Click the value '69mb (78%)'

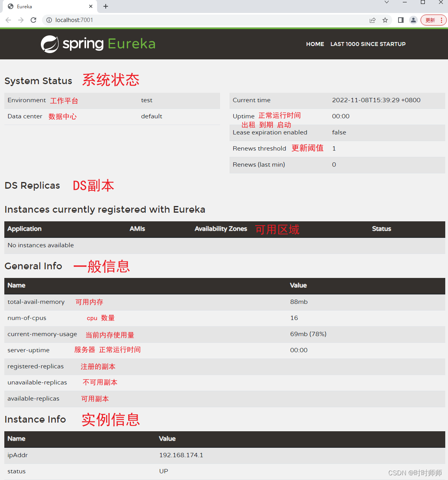(308, 334)
